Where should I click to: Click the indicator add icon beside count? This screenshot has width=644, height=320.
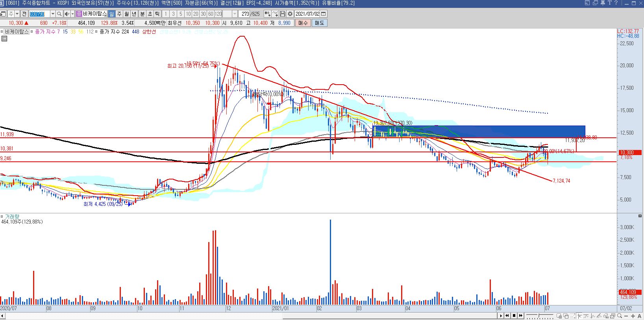pyautogui.click(x=268, y=14)
